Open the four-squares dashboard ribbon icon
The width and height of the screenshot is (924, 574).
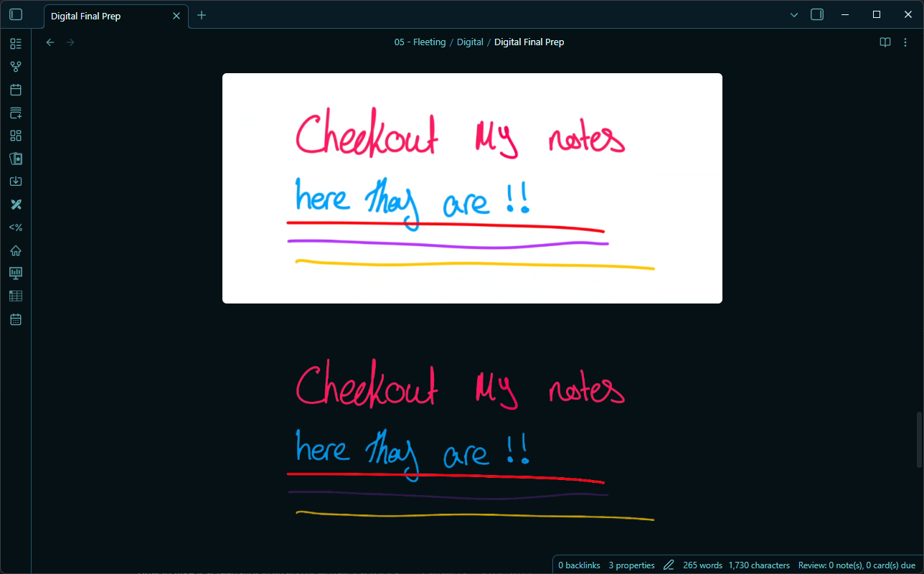click(x=16, y=136)
